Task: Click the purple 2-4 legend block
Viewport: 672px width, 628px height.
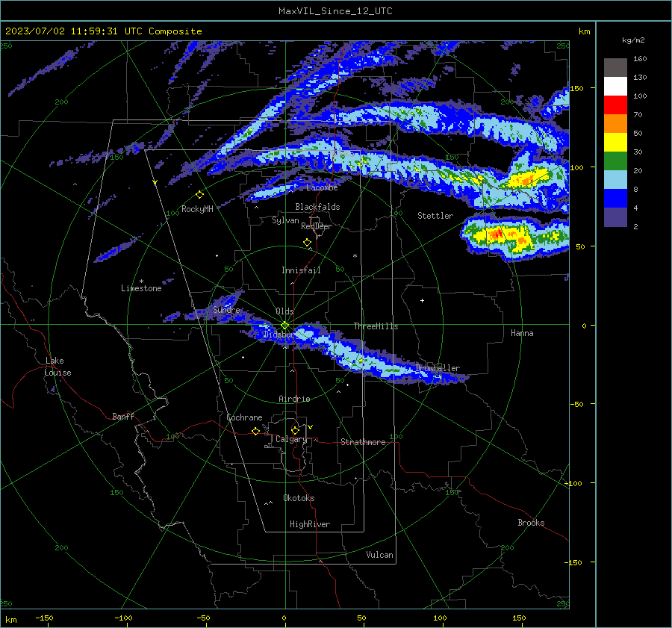Action: click(615, 217)
